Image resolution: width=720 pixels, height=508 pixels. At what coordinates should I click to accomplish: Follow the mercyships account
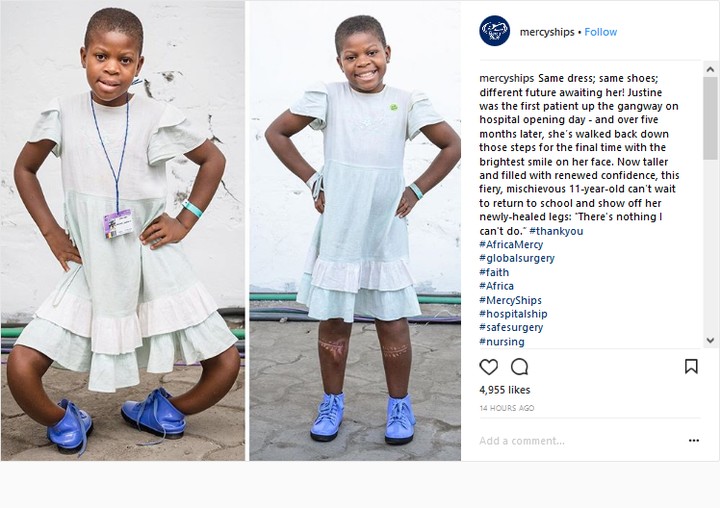click(x=601, y=32)
